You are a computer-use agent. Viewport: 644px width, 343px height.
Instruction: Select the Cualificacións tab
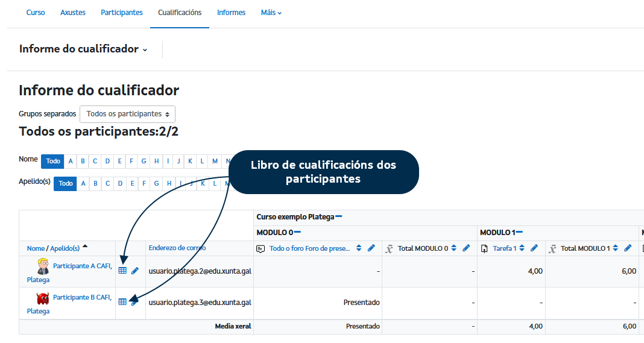click(x=180, y=13)
